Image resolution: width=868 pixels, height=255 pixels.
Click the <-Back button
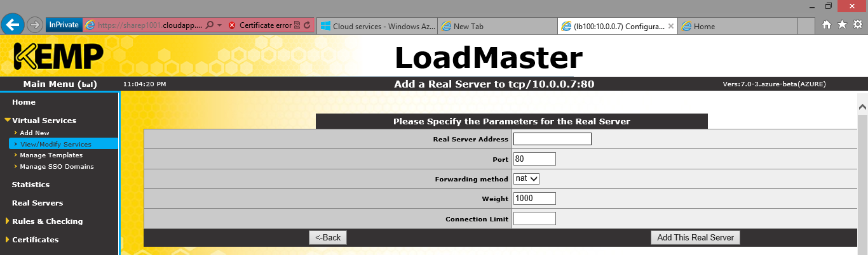click(328, 237)
